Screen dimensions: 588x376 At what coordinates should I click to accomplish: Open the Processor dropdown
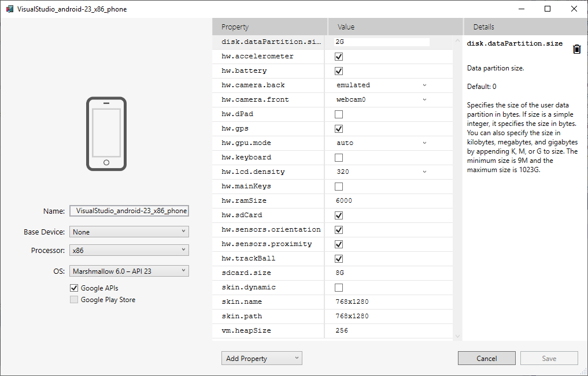[129, 250]
